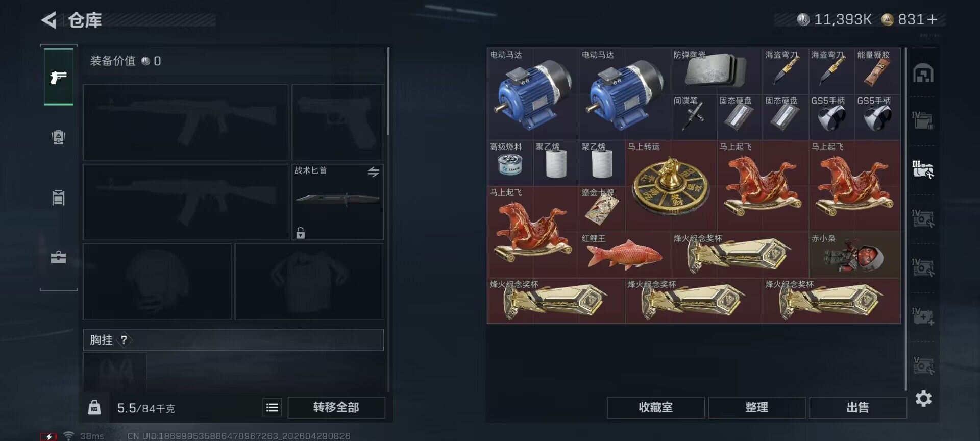
Task: Open the settings gear near the storage grid
Action: click(x=923, y=399)
